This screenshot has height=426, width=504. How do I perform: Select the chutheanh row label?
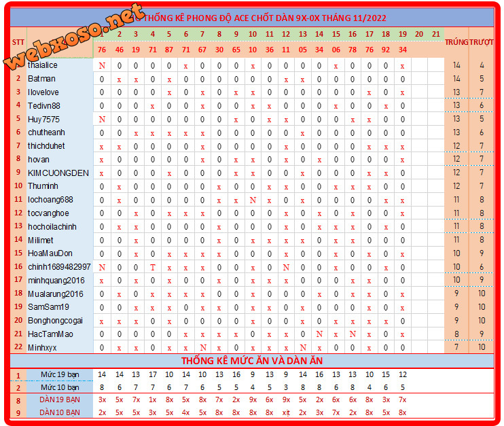pos(46,132)
